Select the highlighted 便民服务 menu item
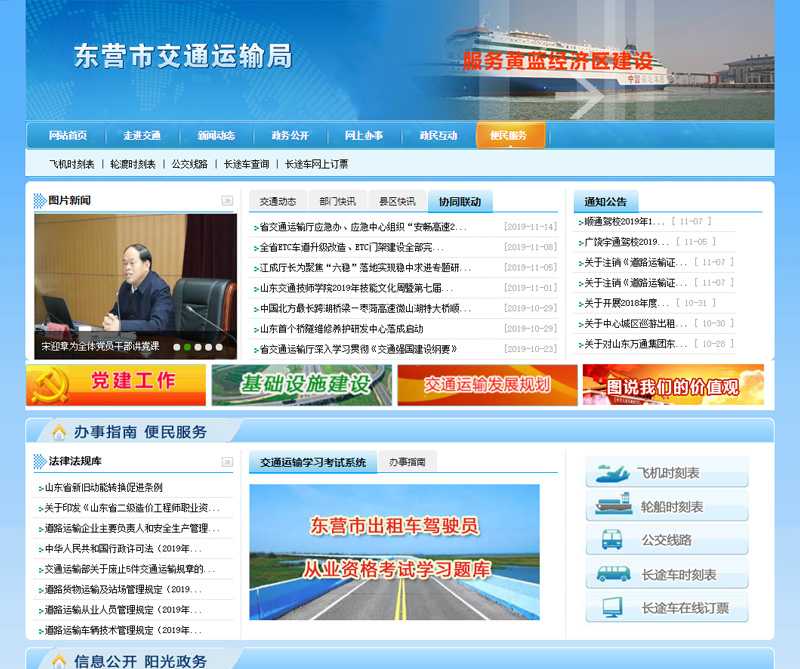 click(510, 135)
